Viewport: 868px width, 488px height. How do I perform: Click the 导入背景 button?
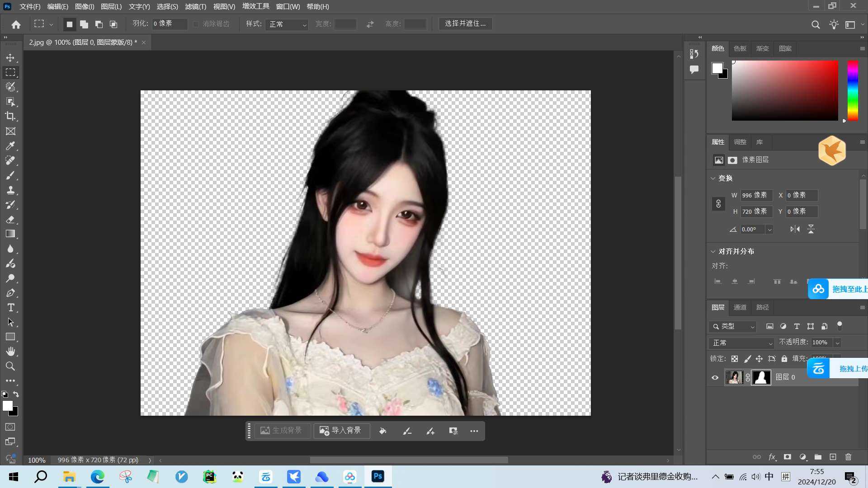click(x=341, y=431)
